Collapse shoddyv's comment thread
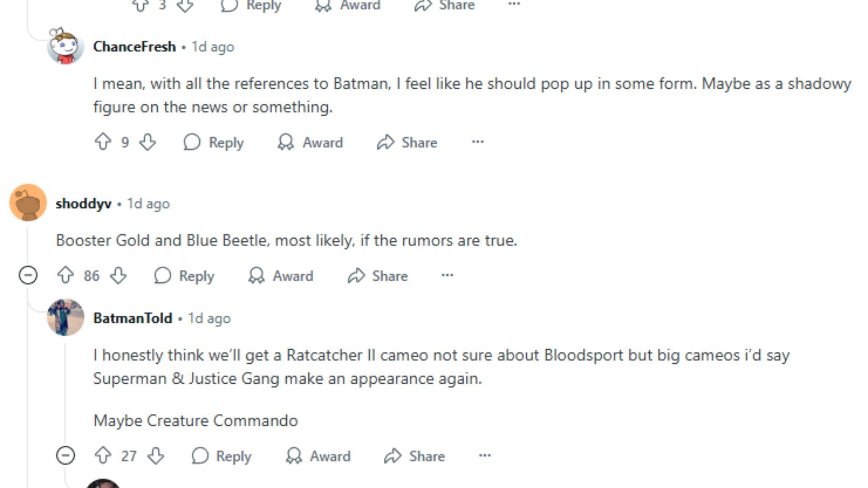Image resolution: width=868 pixels, height=488 pixels. click(28, 275)
